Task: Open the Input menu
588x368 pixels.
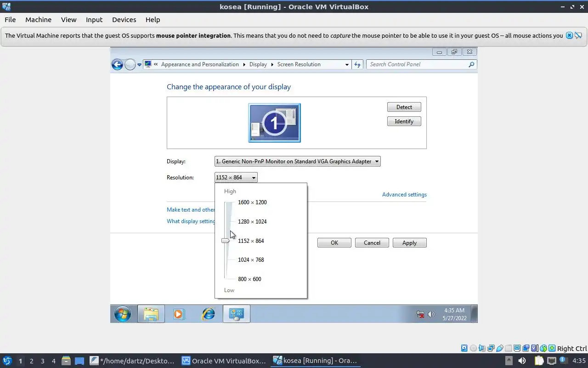Action: (x=94, y=20)
